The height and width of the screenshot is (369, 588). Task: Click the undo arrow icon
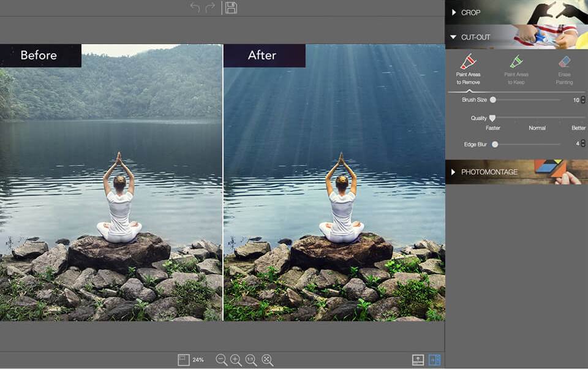195,7
